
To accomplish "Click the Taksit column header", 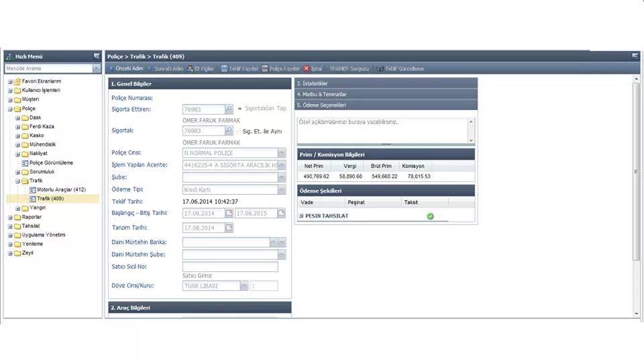I will 425,202.
